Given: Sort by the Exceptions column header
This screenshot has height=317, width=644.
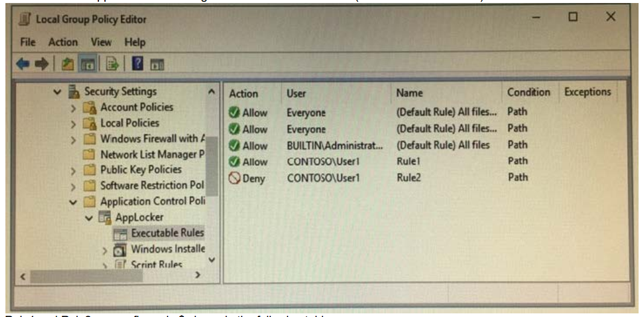Looking at the screenshot, I should pyautogui.click(x=587, y=93).
